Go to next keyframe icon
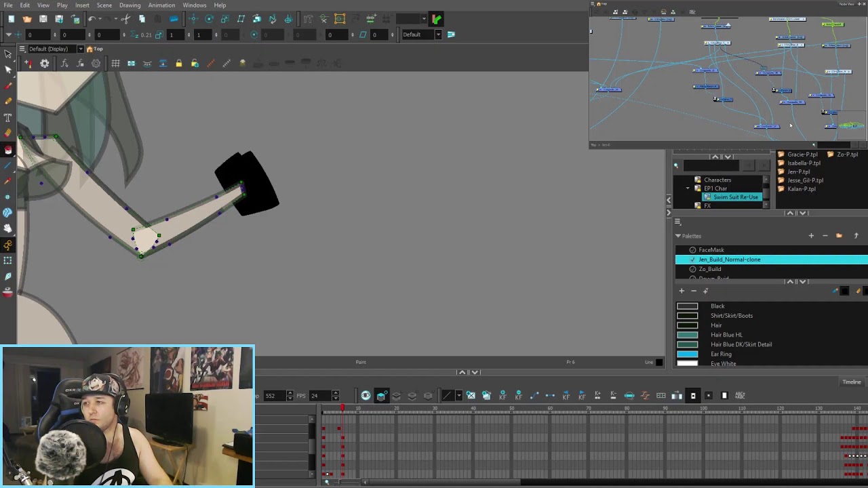 point(582,396)
